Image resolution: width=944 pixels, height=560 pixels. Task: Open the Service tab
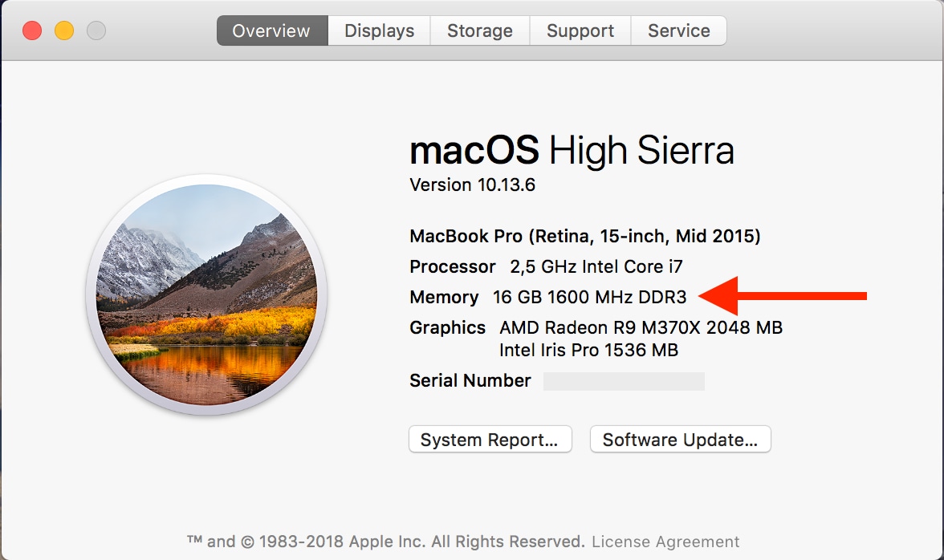point(678,31)
